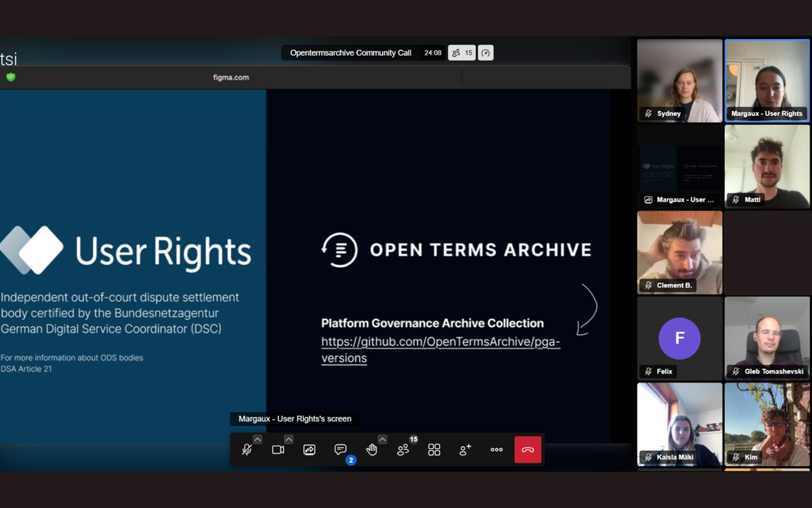This screenshot has height=508, width=812.
Task: Select Margaux - User Rights video thumbnail
Action: coord(767,81)
